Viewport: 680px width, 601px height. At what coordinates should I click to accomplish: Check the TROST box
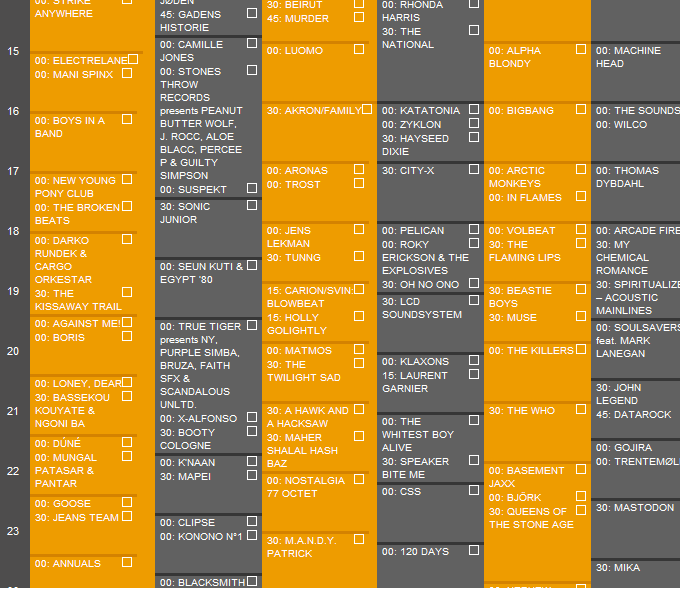coord(359,183)
